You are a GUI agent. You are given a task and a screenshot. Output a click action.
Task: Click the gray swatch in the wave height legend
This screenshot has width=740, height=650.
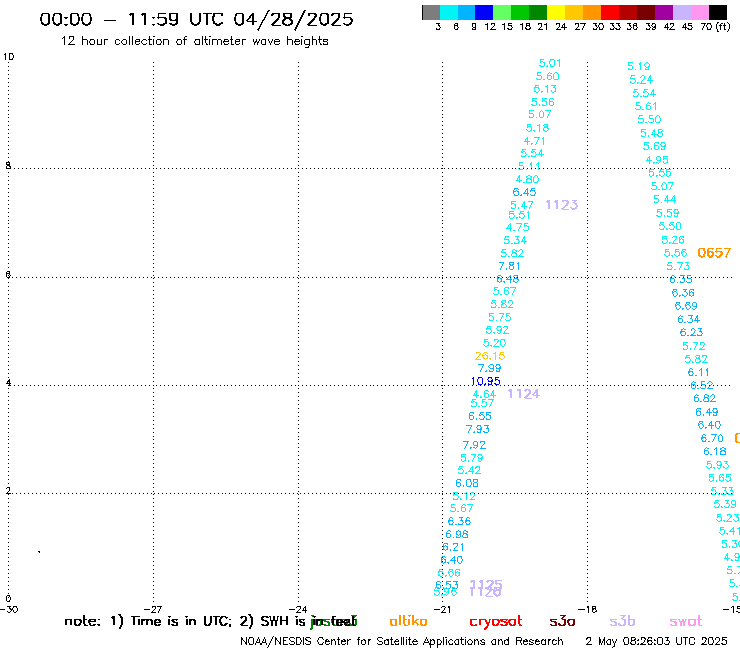click(x=431, y=12)
